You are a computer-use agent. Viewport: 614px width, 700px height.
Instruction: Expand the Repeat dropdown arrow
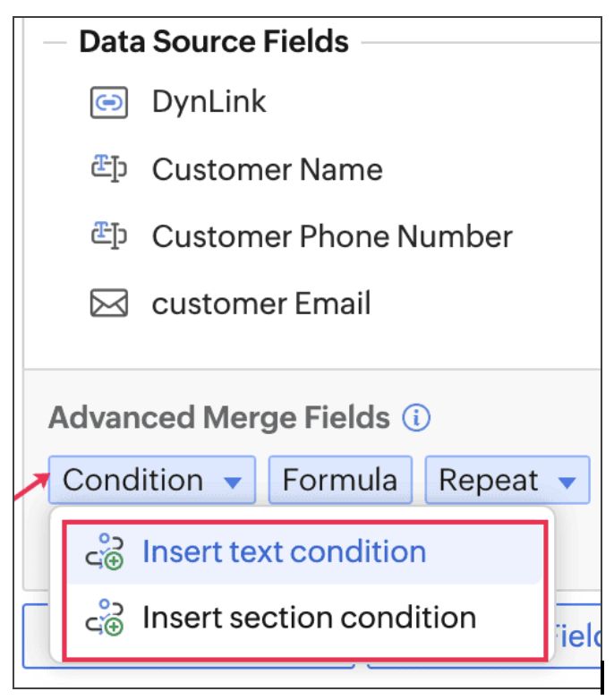point(567,482)
